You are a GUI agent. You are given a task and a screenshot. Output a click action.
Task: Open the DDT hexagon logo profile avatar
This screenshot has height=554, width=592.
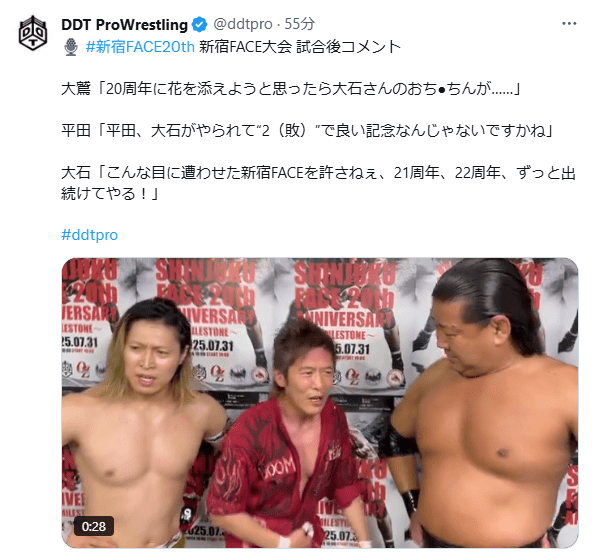(x=33, y=33)
